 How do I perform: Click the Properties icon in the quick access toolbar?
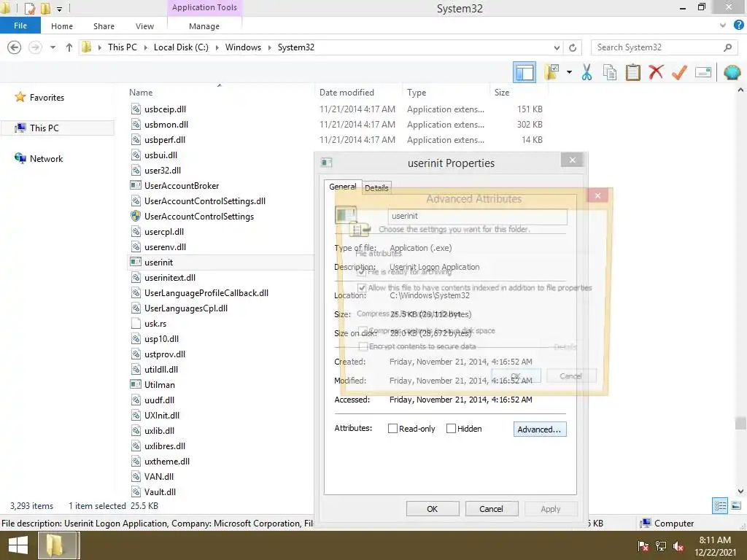[x=29, y=8]
